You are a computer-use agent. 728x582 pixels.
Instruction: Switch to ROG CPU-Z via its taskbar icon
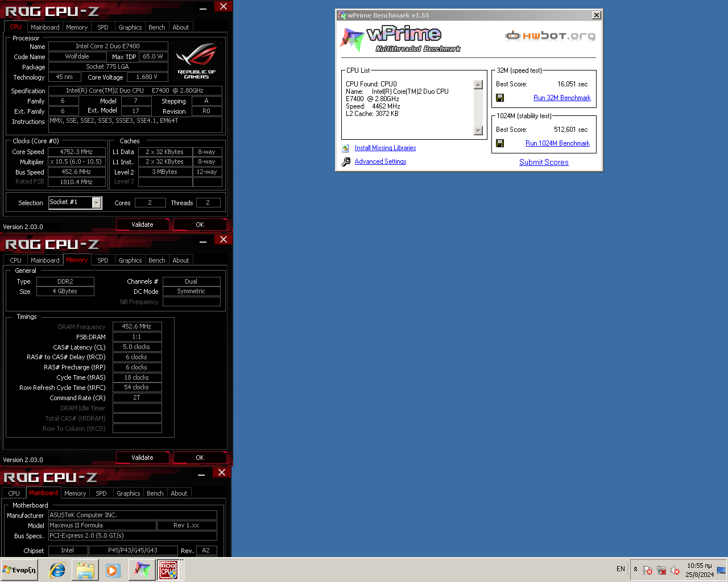click(168, 570)
